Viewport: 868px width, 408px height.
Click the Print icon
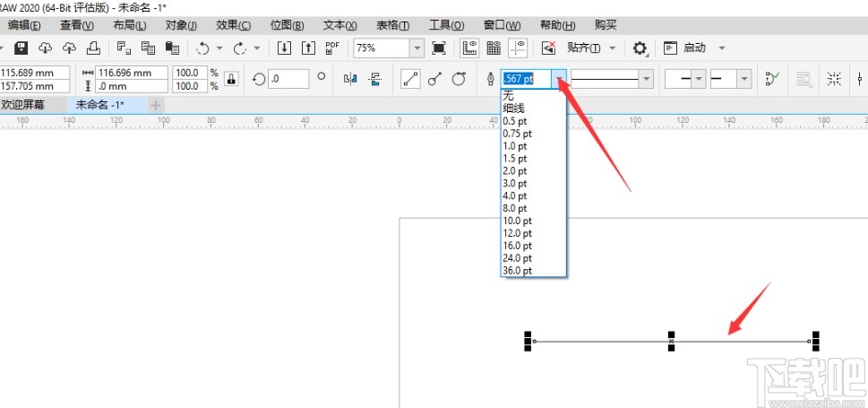[x=93, y=48]
